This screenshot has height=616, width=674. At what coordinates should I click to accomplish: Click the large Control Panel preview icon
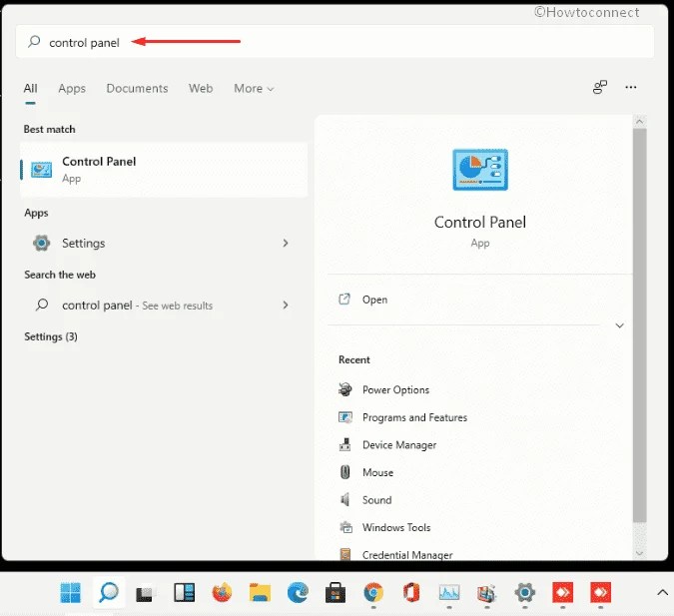[480, 170]
